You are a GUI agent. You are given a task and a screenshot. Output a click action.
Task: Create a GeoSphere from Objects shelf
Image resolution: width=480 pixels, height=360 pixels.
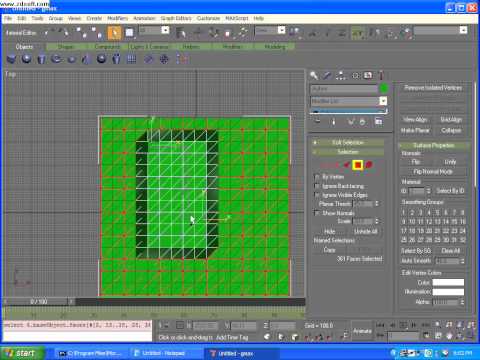tap(102, 59)
